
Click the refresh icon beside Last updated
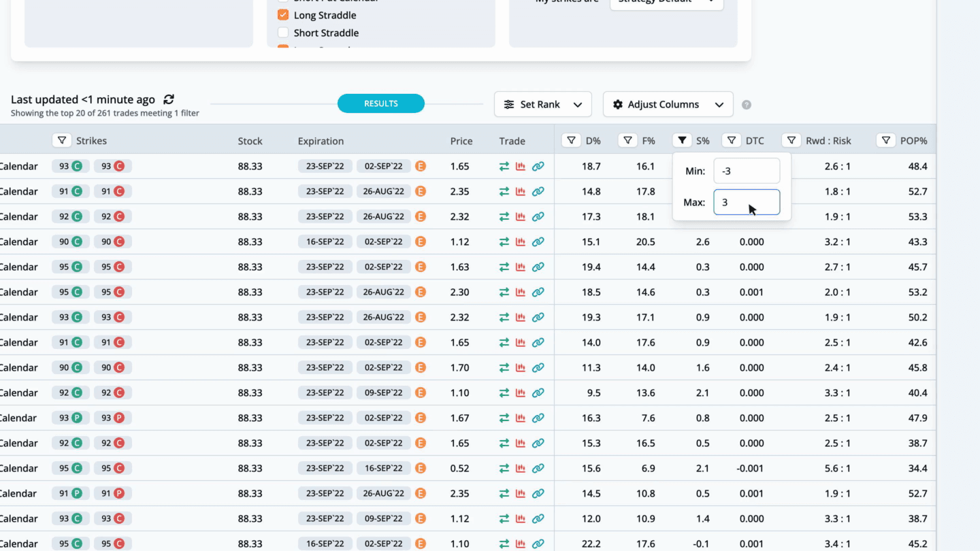click(x=169, y=99)
